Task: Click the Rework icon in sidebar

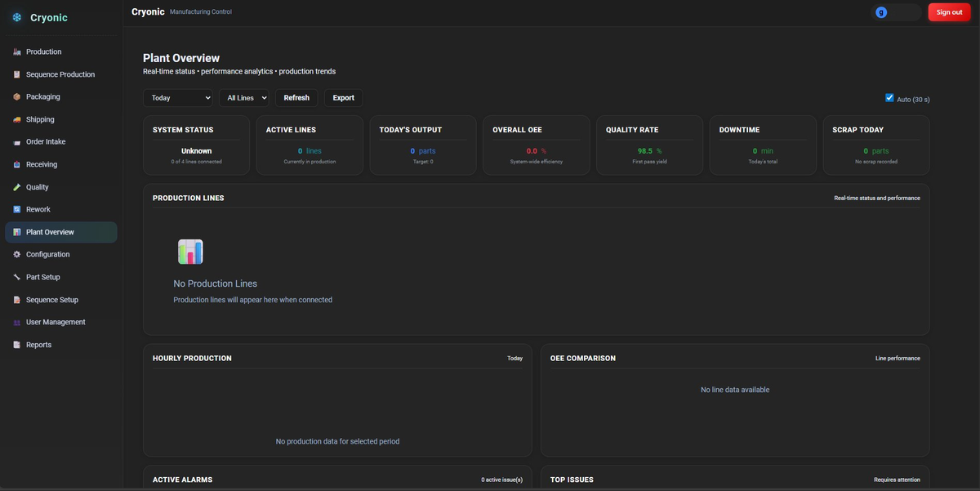Action: [17, 210]
